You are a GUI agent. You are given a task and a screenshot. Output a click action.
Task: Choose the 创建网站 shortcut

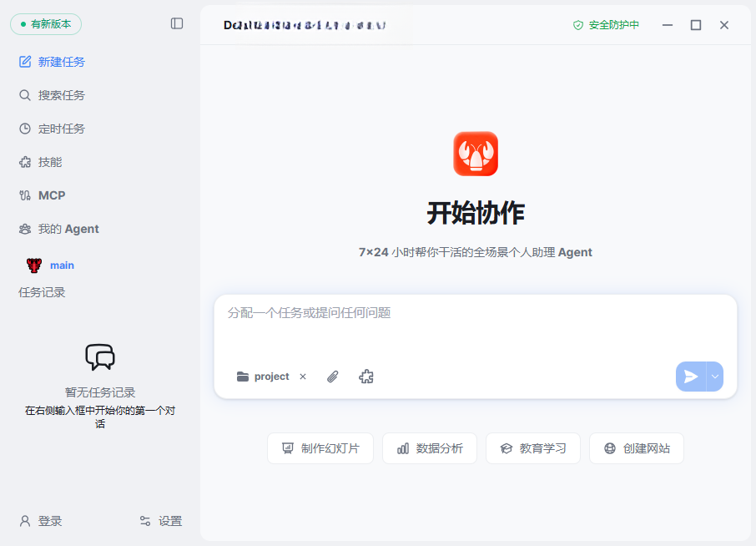pyautogui.click(x=637, y=448)
